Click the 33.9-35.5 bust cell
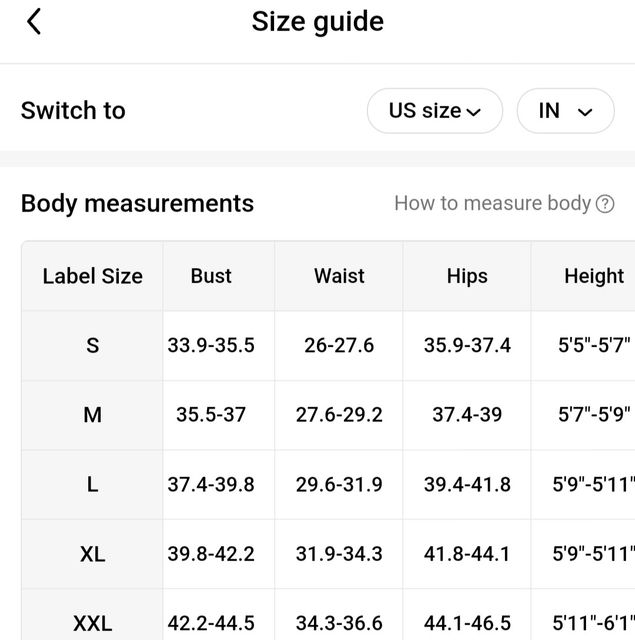The image size is (635, 640). point(211,346)
